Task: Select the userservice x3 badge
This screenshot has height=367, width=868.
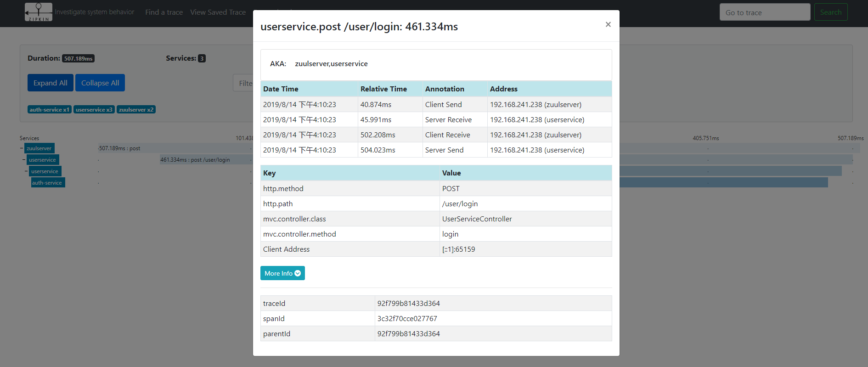Action: [x=94, y=110]
